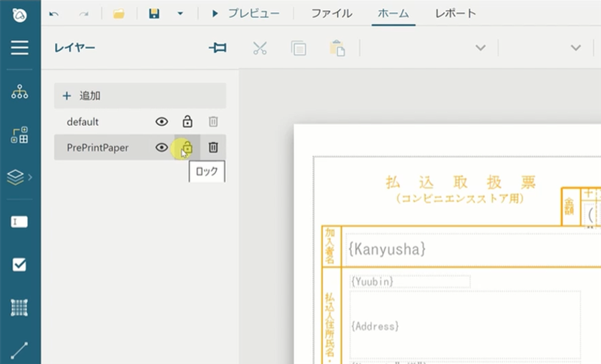
Task: Open the hamburger menu in sidebar
Action: pos(19,48)
